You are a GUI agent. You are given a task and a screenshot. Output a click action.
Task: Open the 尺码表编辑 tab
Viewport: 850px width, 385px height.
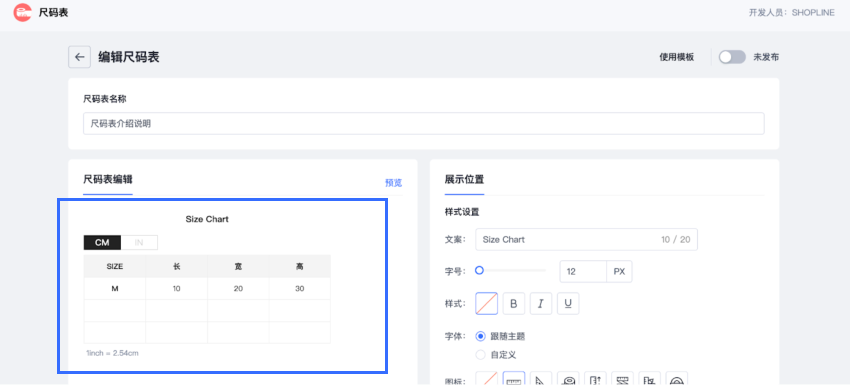[x=108, y=179]
